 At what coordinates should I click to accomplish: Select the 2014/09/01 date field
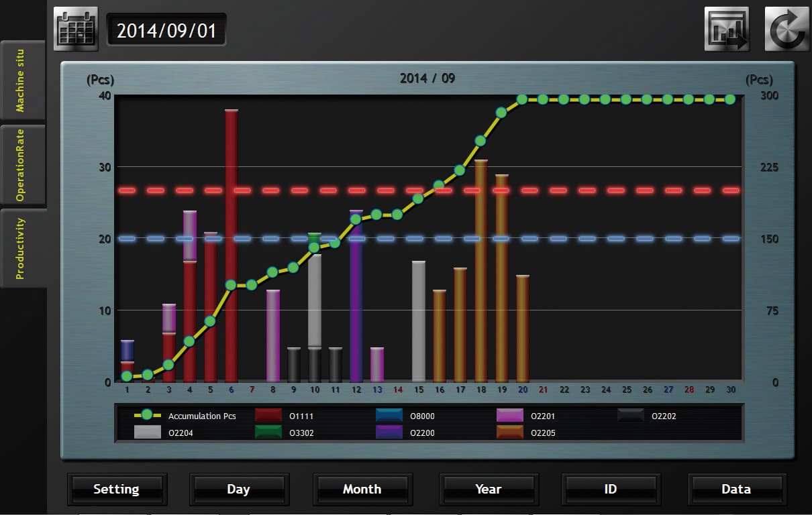point(166,30)
